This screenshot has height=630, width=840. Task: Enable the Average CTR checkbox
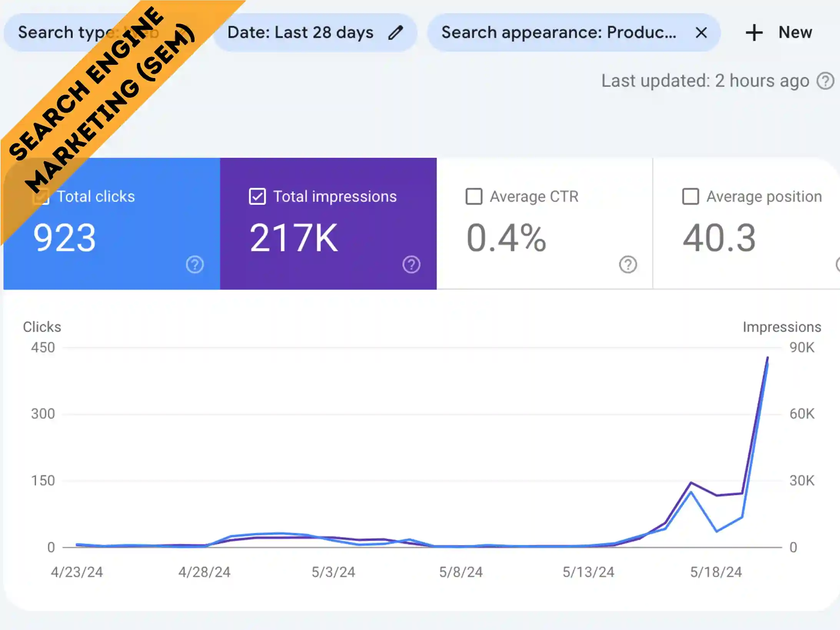pyautogui.click(x=474, y=197)
